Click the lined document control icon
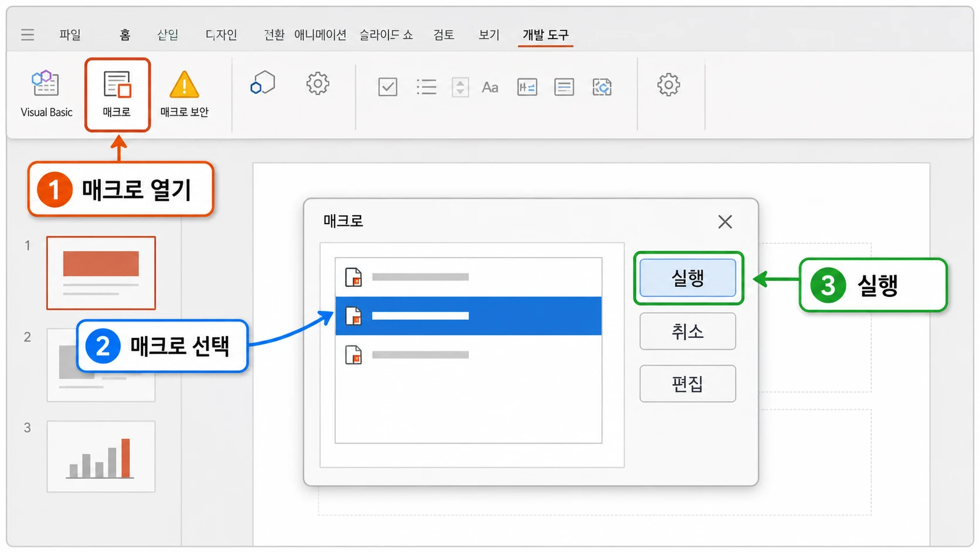Screen dimensions: 980x552 [564, 87]
